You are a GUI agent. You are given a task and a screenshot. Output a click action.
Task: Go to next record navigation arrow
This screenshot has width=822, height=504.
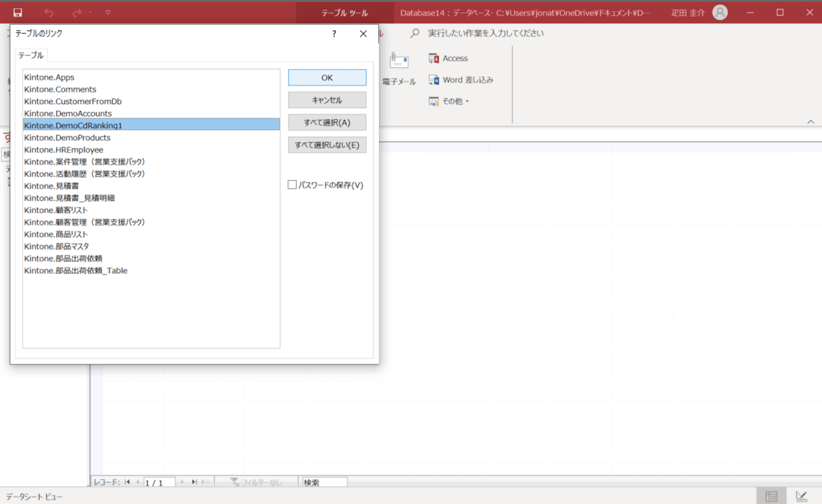pyautogui.click(x=182, y=482)
